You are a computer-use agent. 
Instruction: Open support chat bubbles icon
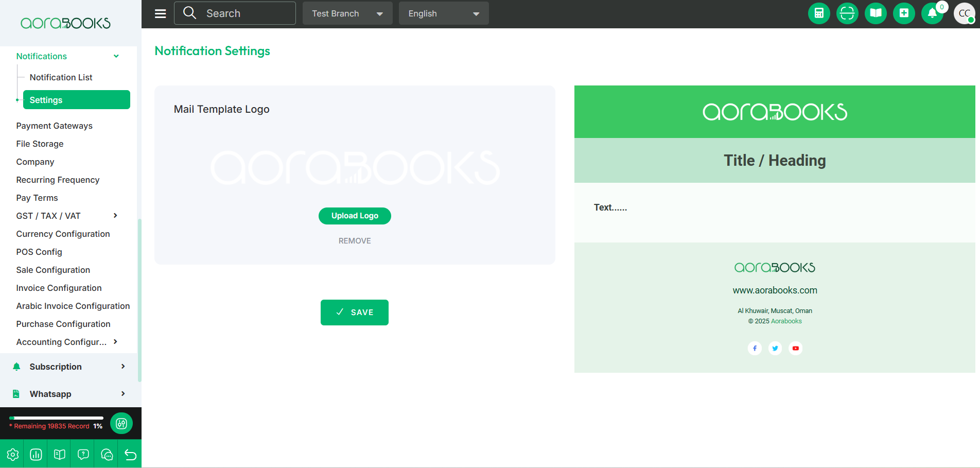(107, 454)
